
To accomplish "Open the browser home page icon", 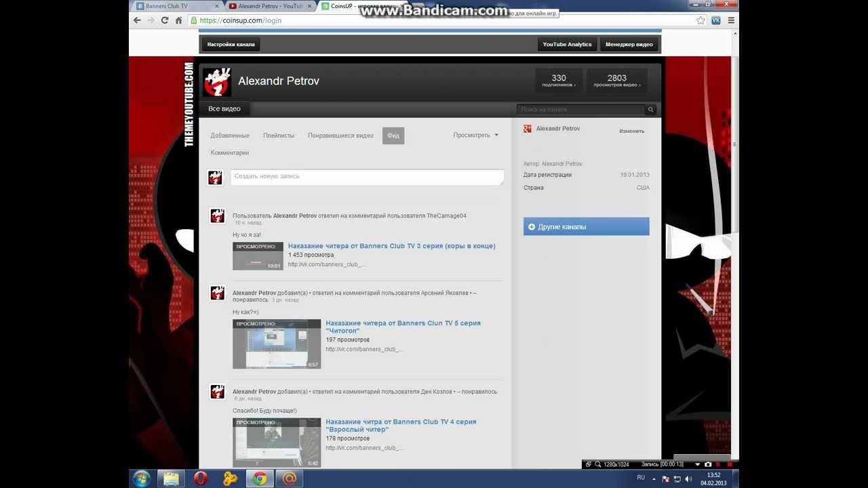I will point(178,20).
